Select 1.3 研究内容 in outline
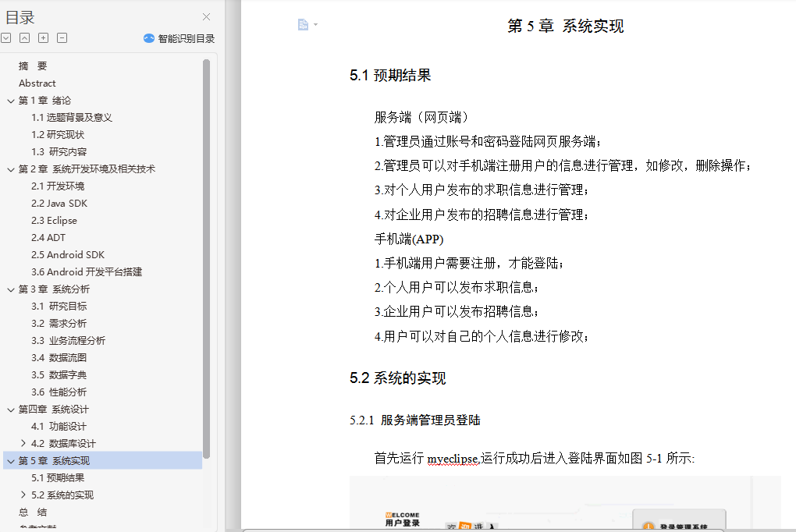Viewport: 796px width, 532px height. click(x=59, y=152)
